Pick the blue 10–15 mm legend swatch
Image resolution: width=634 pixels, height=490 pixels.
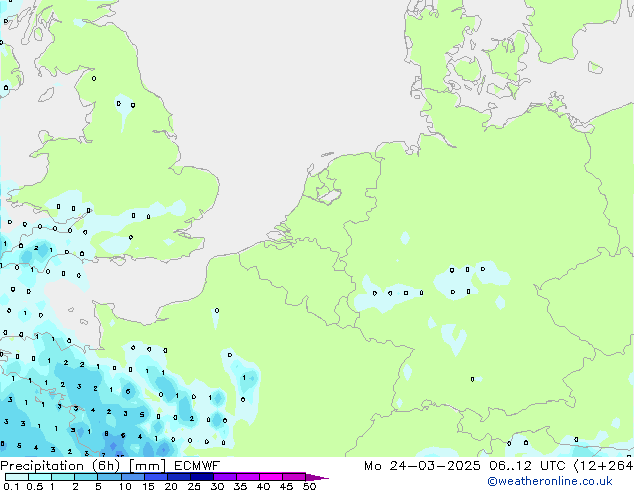coord(133,477)
